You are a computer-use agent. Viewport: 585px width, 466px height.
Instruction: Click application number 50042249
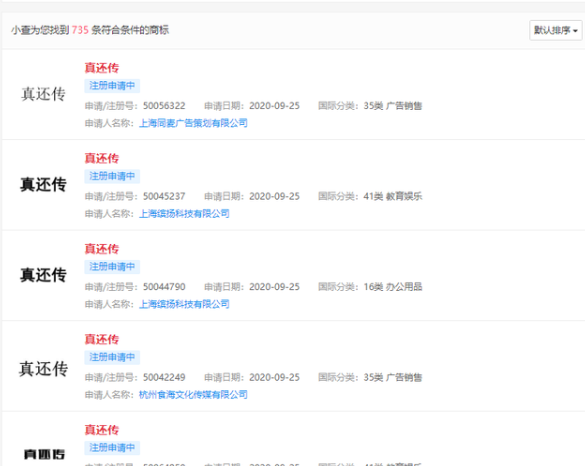pyautogui.click(x=164, y=378)
